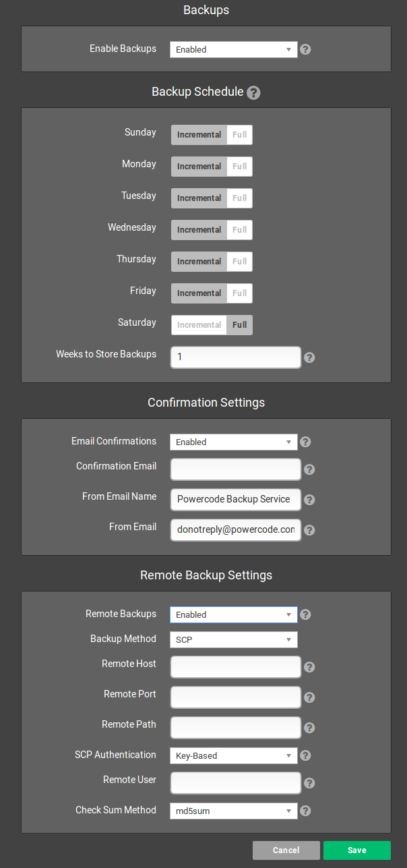Image resolution: width=407 pixels, height=868 pixels.
Task: Open the Check Sum Method md5sum dropdown
Action: (x=233, y=811)
